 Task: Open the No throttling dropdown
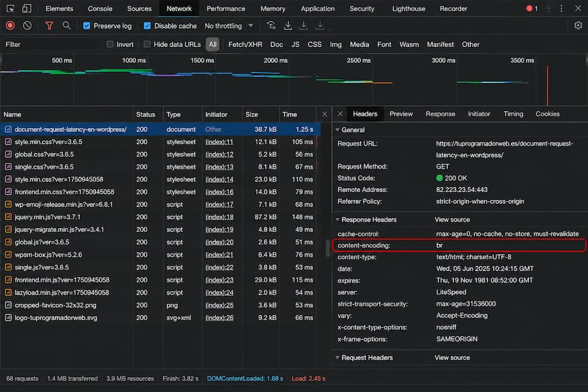coord(229,25)
